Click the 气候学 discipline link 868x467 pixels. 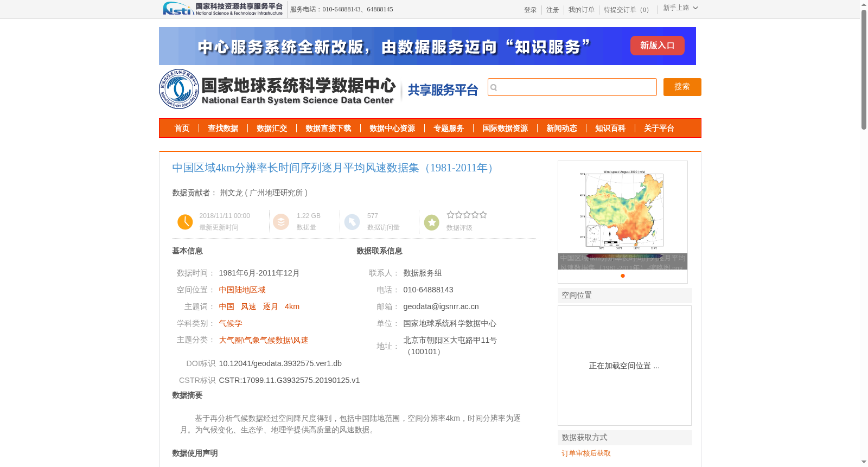tap(231, 323)
